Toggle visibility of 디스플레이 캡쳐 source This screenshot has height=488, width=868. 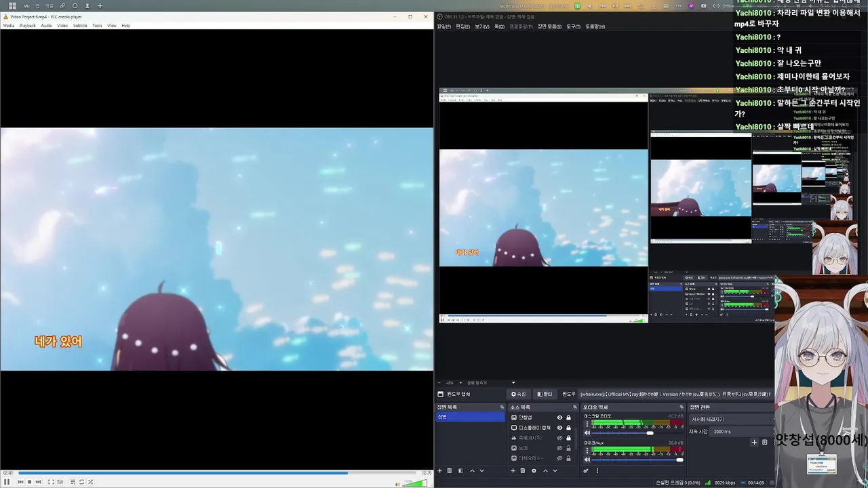point(559,428)
